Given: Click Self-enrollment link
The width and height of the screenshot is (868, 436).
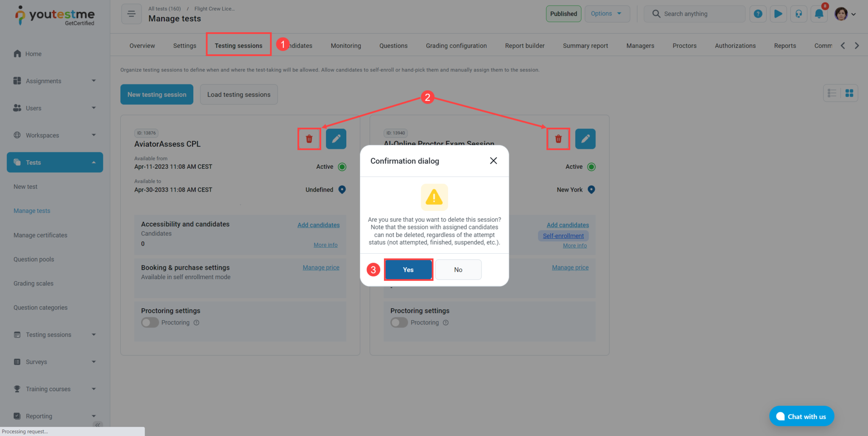Looking at the screenshot, I should click(x=563, y=236).
